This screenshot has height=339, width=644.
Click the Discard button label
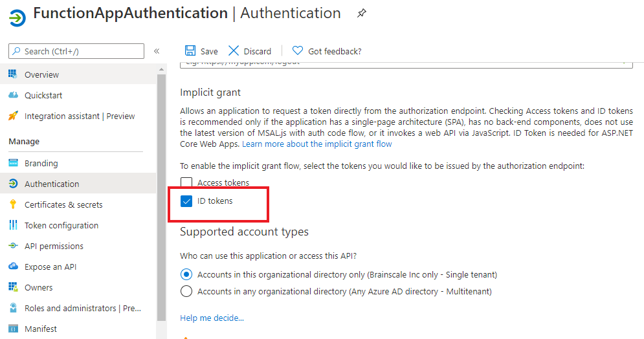pos(258,51)
